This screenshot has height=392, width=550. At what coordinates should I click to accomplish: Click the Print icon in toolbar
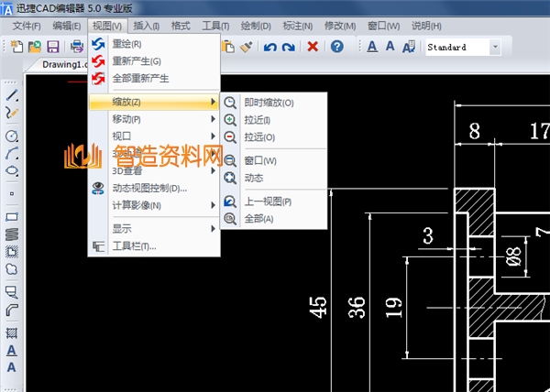[77, 47]
